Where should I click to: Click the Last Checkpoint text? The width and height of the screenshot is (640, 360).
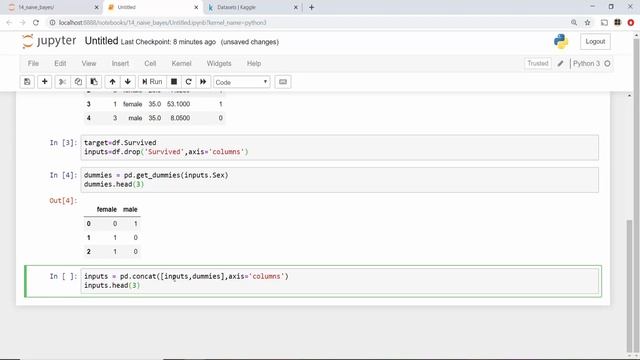[x=168, y=42]
